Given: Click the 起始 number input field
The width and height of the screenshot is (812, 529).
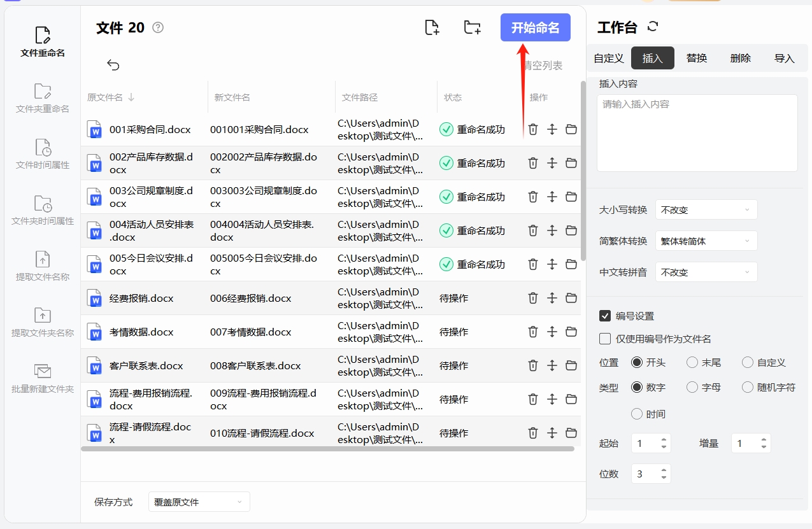Looking at the screenshot, I should click(646, 443).
